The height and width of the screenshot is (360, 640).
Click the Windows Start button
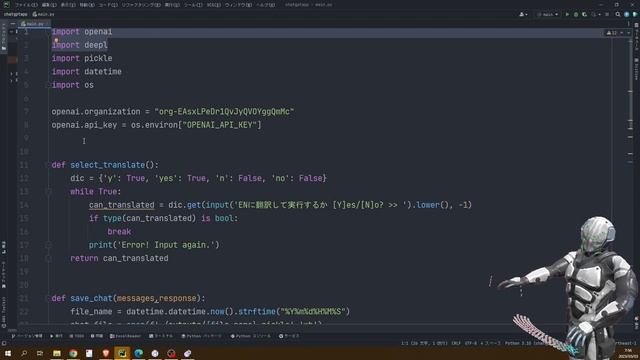tap(8, 353)
